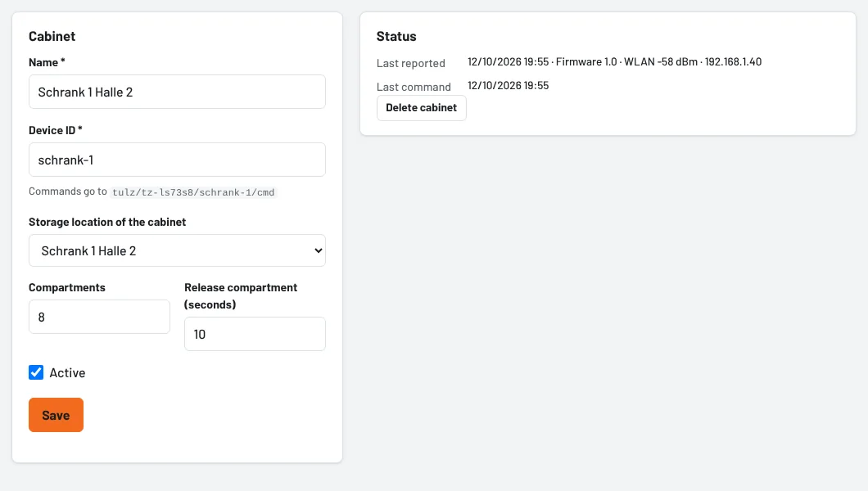868x491 pixels.
Task: Open the Storage location dropdown
Action: pos(177,250)
